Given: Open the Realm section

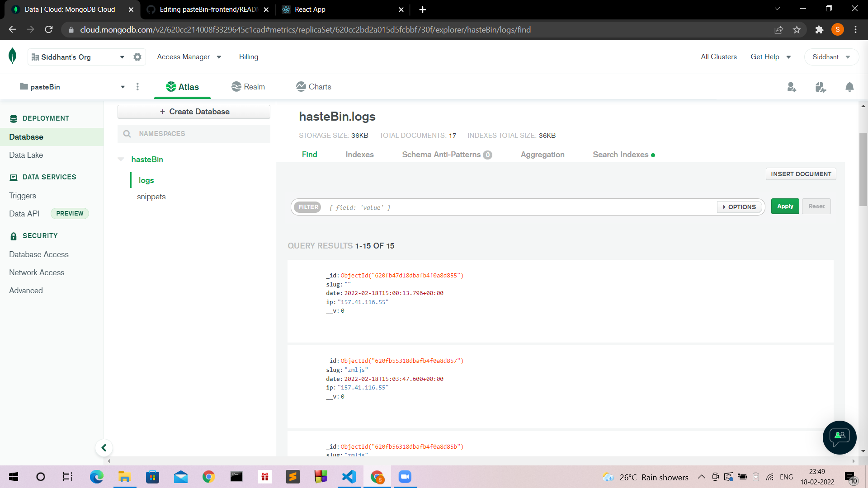Looking at the screenshot, I should click(248, 86).
